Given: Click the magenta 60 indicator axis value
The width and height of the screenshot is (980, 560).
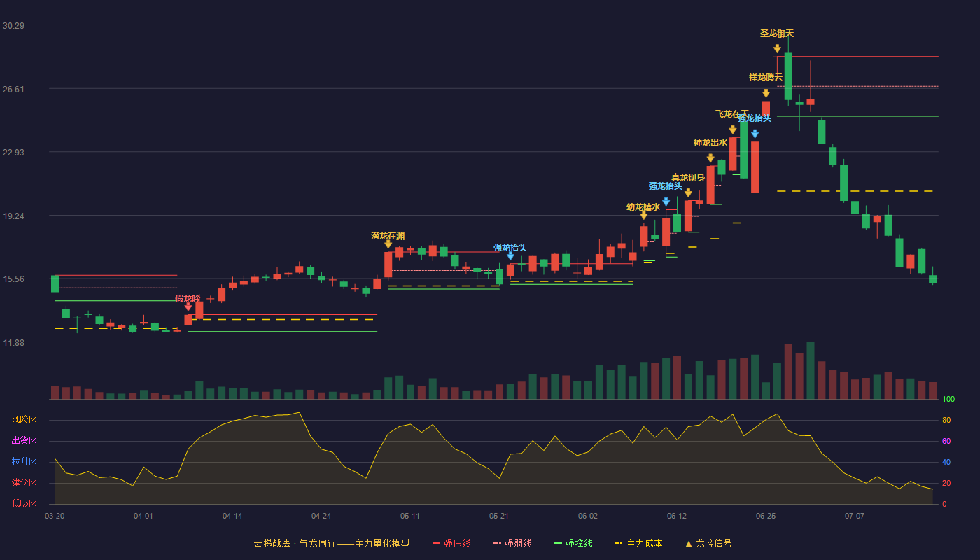Looking at the screenshot, I should point(946,441).
